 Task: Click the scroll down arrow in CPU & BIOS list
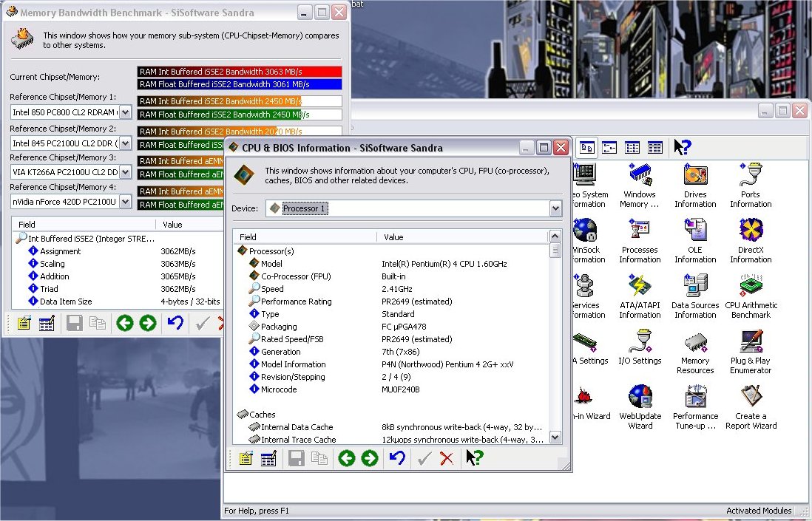[x=555, y=437]
